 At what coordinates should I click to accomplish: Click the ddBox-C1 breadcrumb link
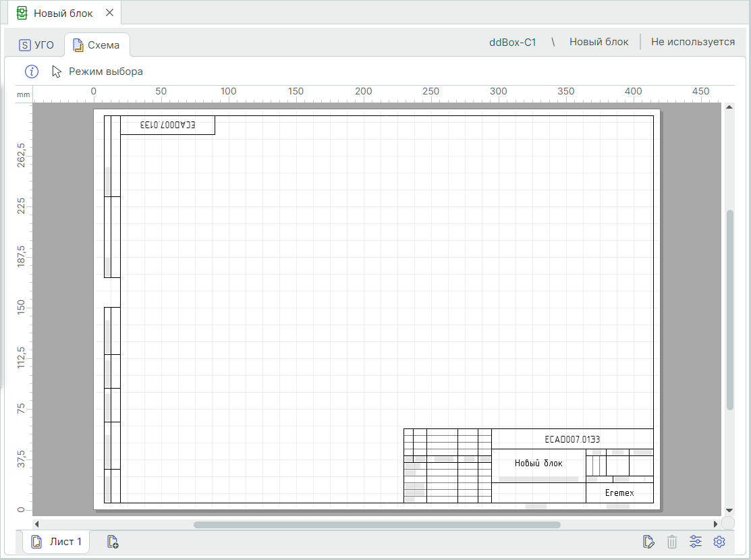coord(512,42)
